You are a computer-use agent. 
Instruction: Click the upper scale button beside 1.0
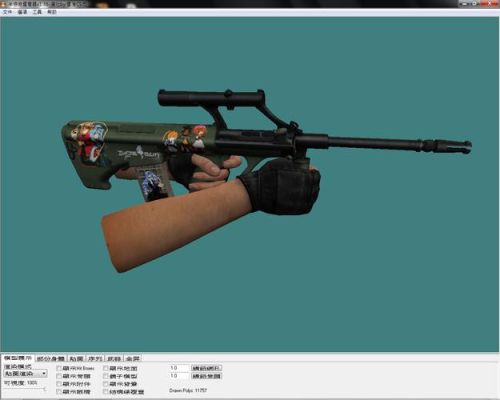pos(206,368)
